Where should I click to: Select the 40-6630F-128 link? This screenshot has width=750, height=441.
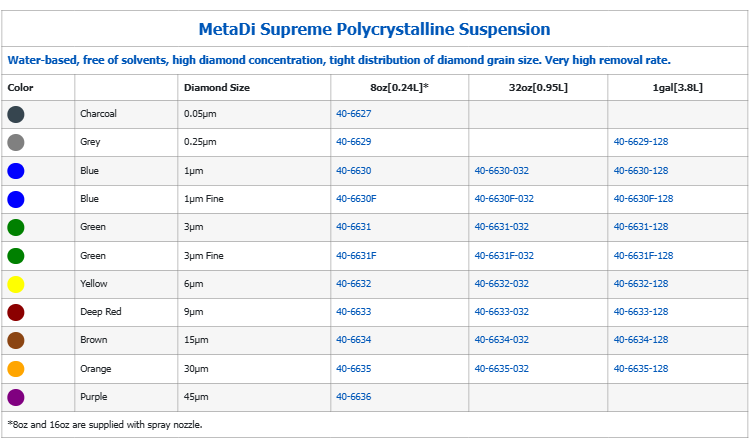(x=643, y=198)
